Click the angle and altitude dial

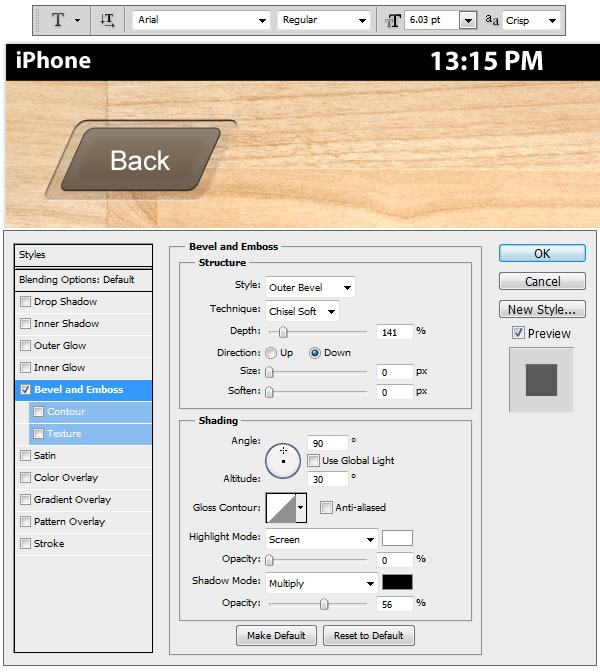coord(283,461)
